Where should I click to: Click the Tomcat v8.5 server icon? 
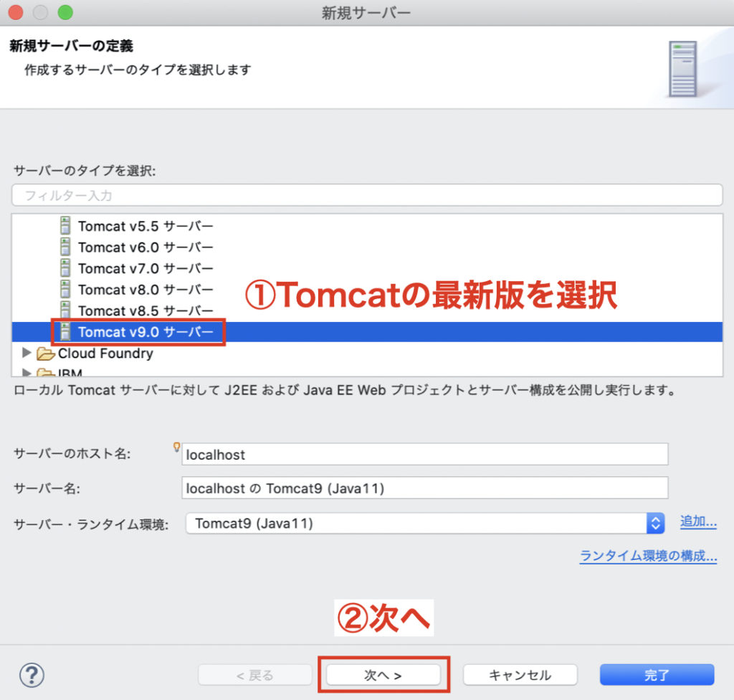pyautogui.click(x=65, y=310)
